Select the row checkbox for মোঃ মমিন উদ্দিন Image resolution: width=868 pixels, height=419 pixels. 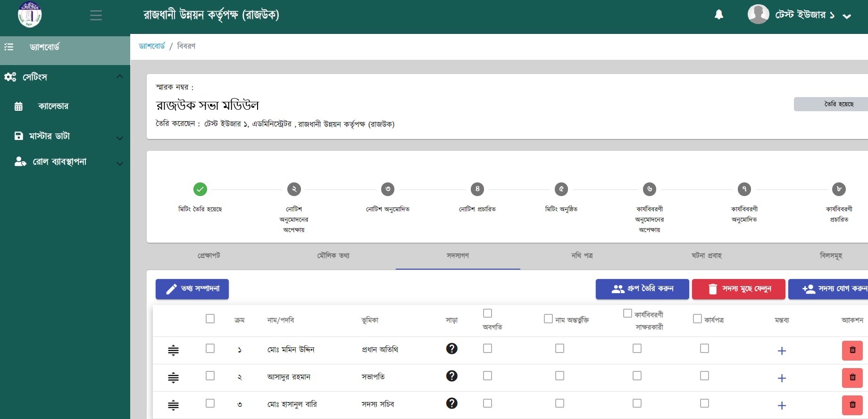tap(210, 348)
